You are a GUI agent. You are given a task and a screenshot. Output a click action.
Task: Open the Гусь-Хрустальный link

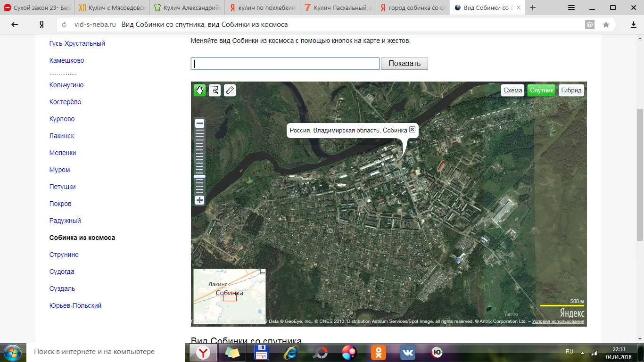coord(77,43)
